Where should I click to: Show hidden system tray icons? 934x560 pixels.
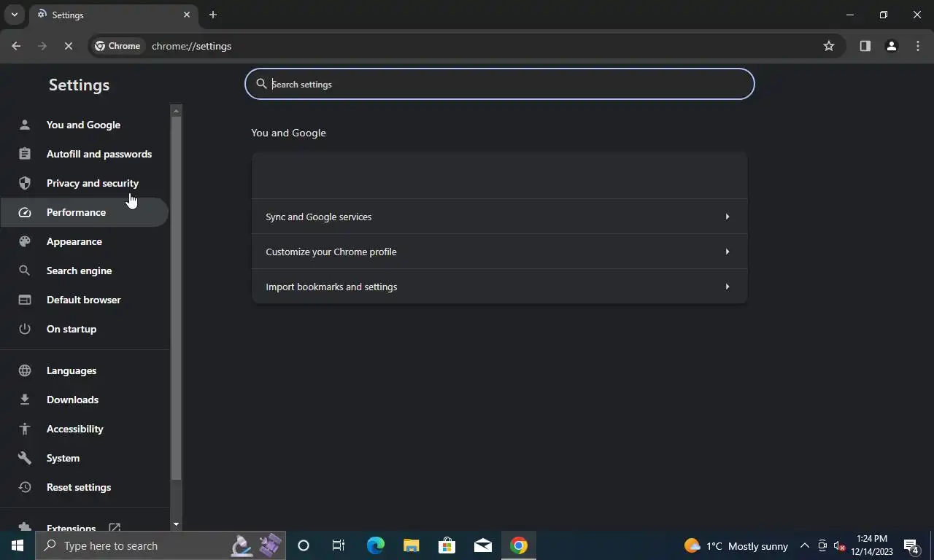tap(805, 545)
